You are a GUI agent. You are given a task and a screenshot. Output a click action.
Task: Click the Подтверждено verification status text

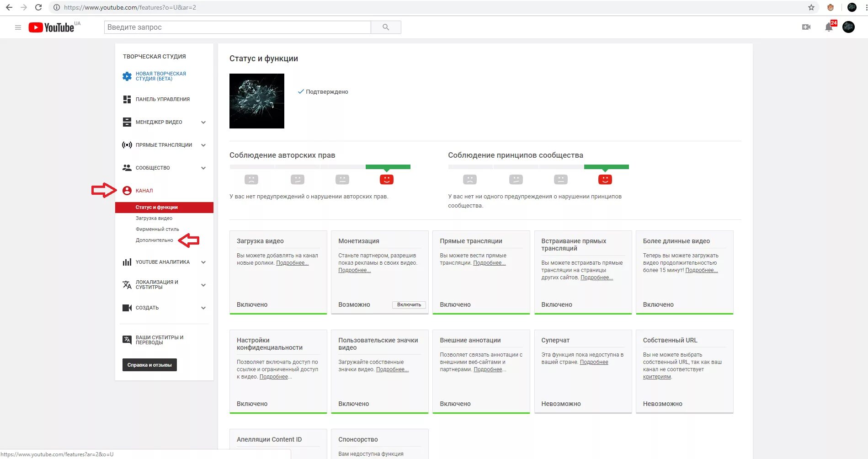point(327,92)
